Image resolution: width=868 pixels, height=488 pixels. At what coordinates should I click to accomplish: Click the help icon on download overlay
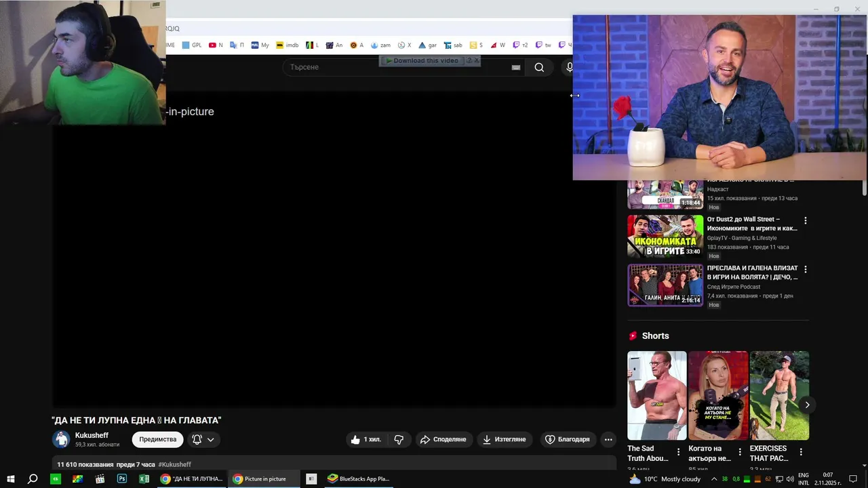pos(469,60)
